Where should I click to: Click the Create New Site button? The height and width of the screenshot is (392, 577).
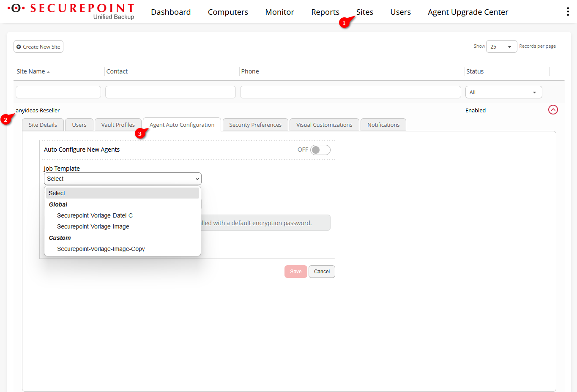[x=38, y=46]
